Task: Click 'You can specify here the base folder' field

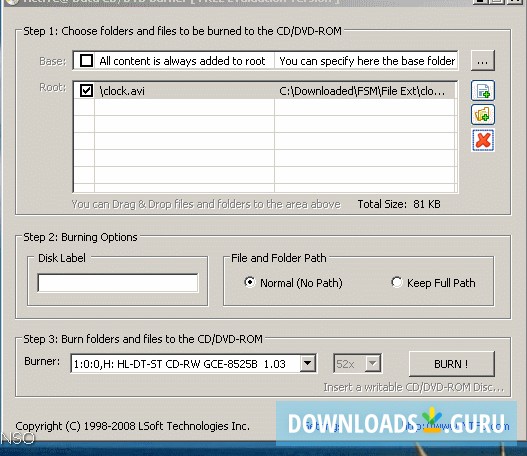Action: [x=367, y=61]
